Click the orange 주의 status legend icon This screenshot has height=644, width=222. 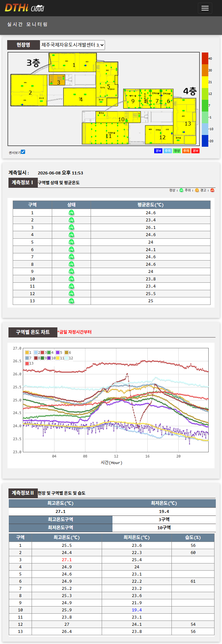coord(197,190)
